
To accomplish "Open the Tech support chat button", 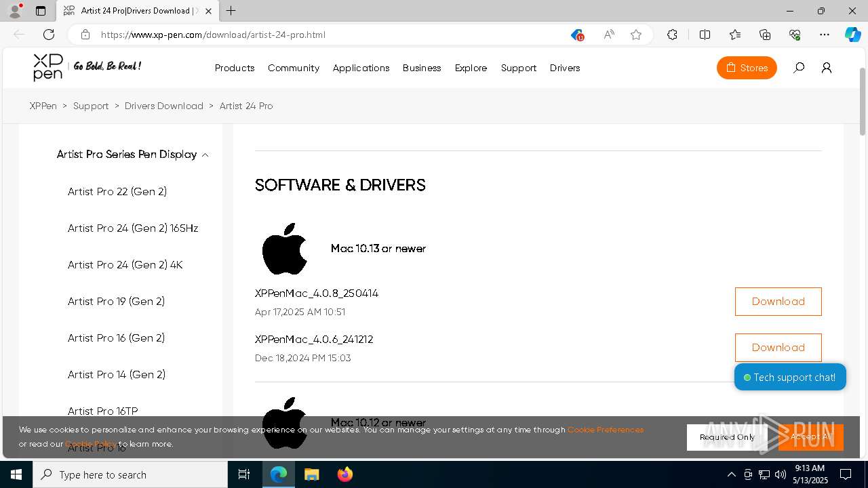I will [x=790, y=378].
